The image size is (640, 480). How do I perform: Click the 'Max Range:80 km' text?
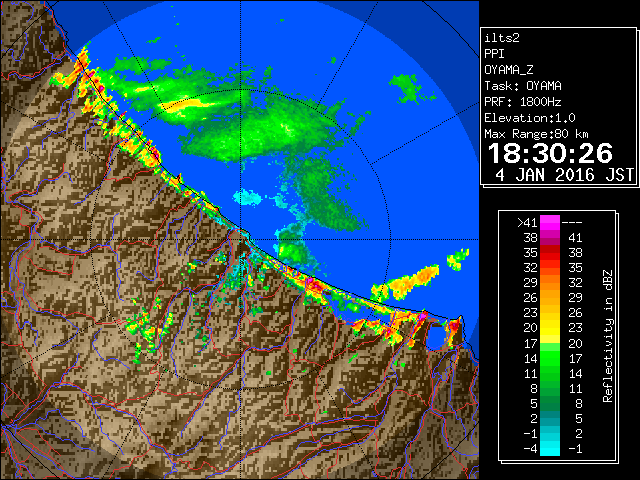pyautogui.click(x=536, y=134)
